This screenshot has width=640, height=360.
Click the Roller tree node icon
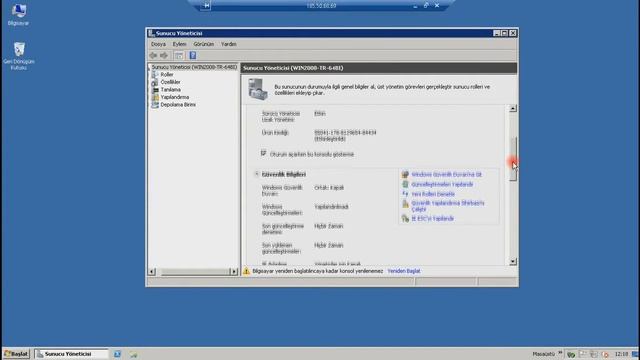(155, 75)
